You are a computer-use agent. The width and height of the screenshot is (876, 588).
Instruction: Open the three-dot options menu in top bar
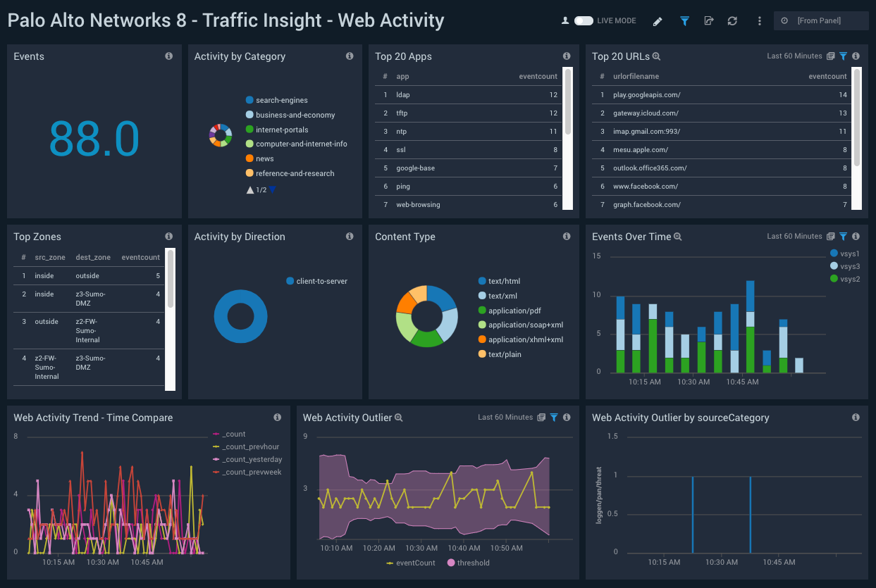pyautogui.click(x=759, y=21)
